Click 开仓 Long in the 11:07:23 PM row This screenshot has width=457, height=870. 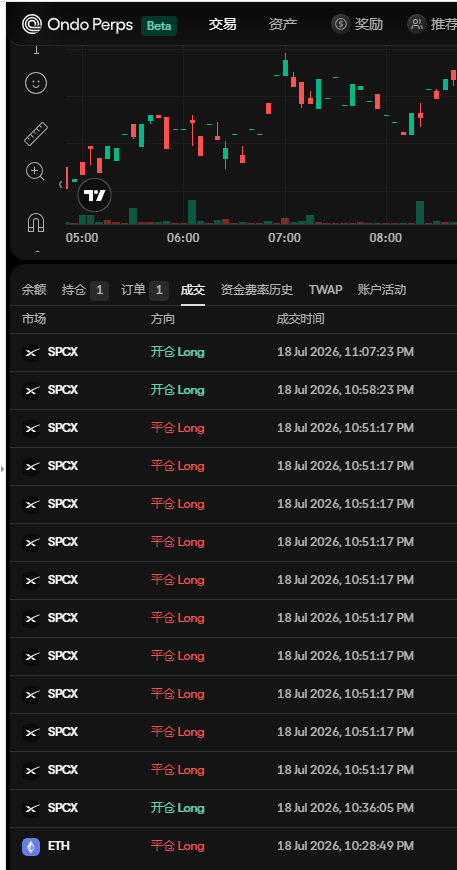coord(177,352)
